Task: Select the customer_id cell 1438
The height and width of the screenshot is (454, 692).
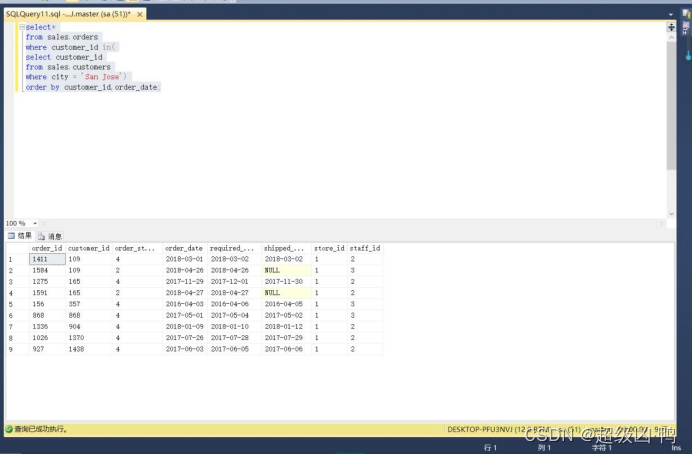Action: pos(89,349)
